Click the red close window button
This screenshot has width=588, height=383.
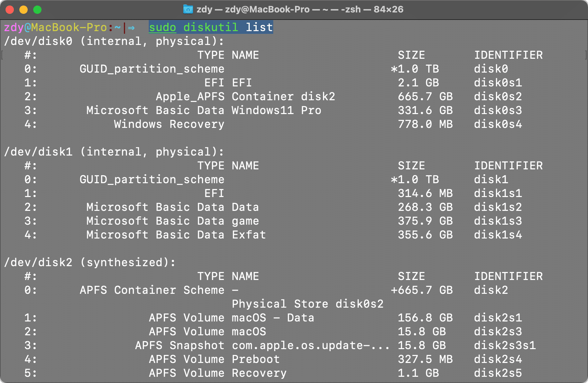pos(10,10)
